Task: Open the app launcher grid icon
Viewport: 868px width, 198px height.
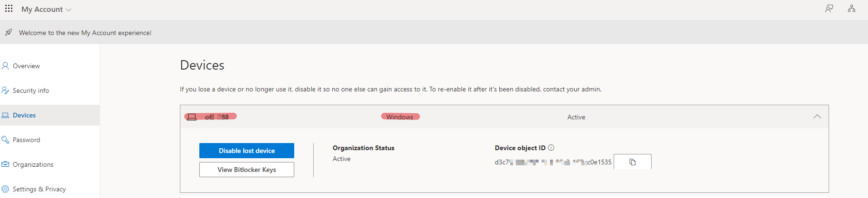Action: [9, 9]
